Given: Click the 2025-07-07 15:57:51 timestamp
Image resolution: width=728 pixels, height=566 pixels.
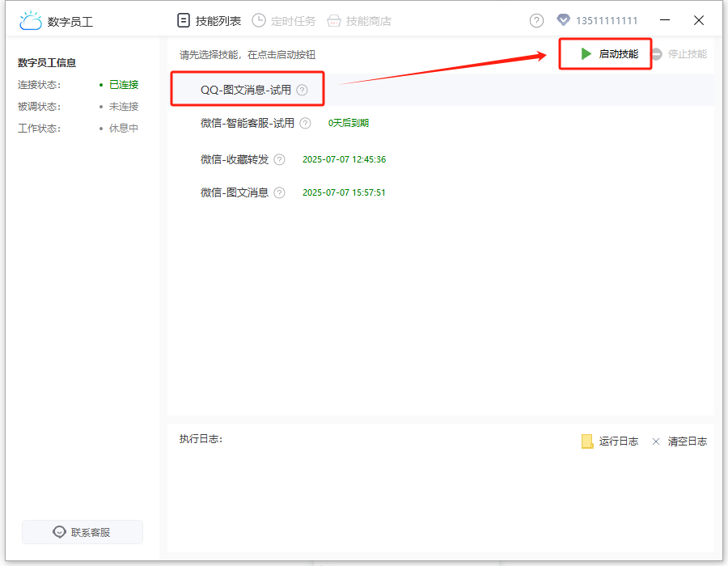Looking at the screenshot, I should tap(344, 192).
